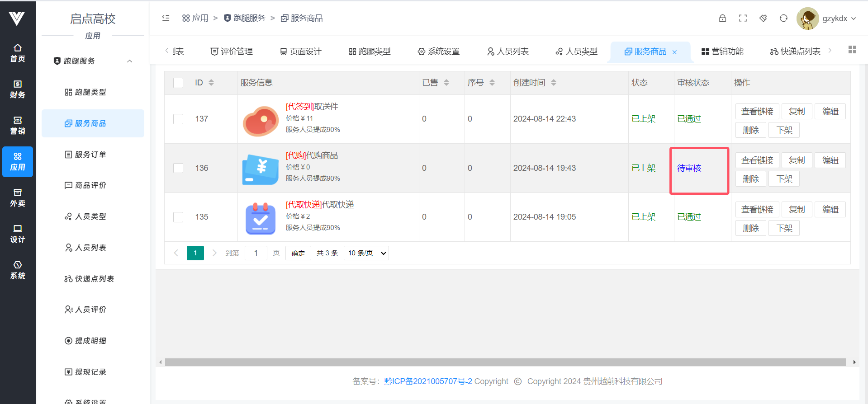The height and width of the screenshot is (404, 868).
Task: Click the 黔ICP备2021005707号-2 link
Action: (428, 381)
